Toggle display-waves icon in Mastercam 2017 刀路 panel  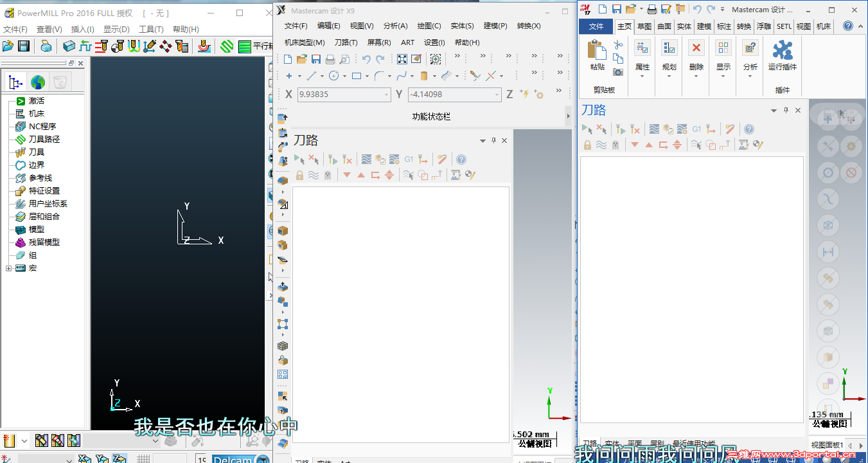click(x=601, y=145)
